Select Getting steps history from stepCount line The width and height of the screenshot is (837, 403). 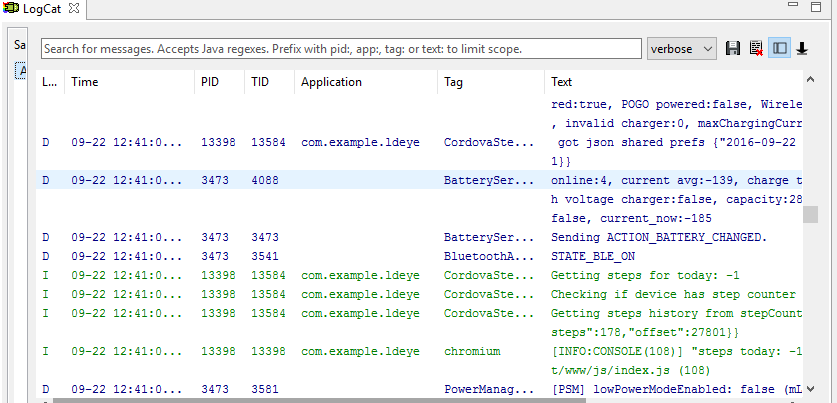click(420, 313)
